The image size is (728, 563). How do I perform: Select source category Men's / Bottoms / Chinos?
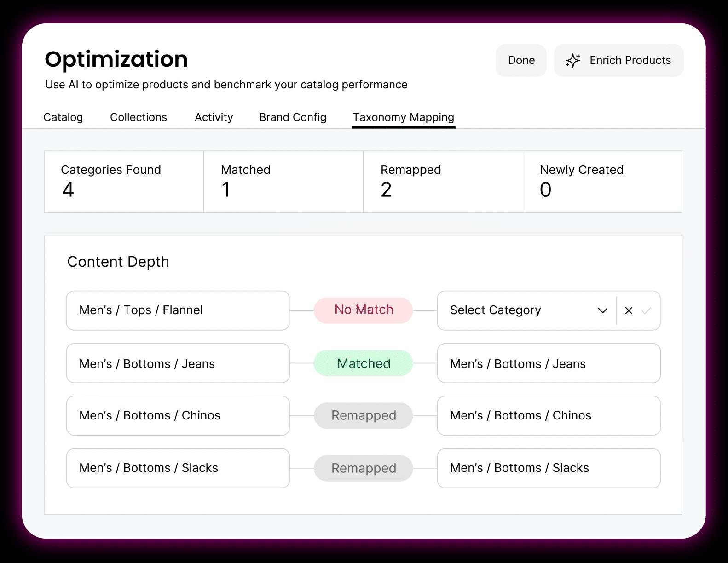(x=178, y=416)
